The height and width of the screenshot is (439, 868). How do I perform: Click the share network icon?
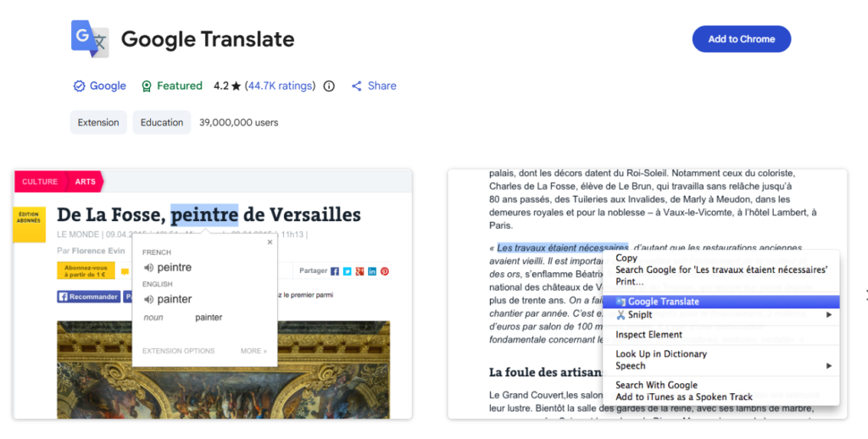pyautogui.click(x=357, y=86)
